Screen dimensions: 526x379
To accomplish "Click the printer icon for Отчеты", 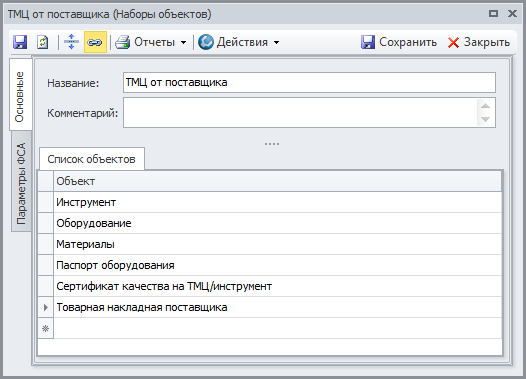I will coord(122,42).
